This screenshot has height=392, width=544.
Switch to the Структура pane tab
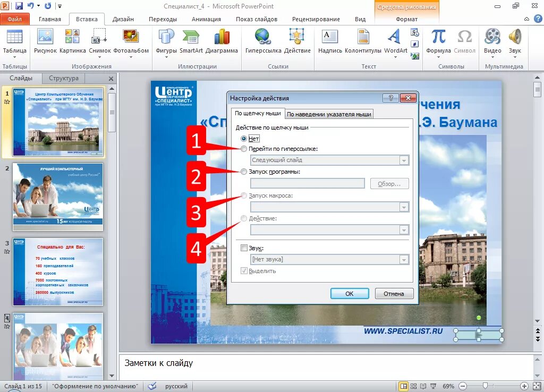point(64,78)
